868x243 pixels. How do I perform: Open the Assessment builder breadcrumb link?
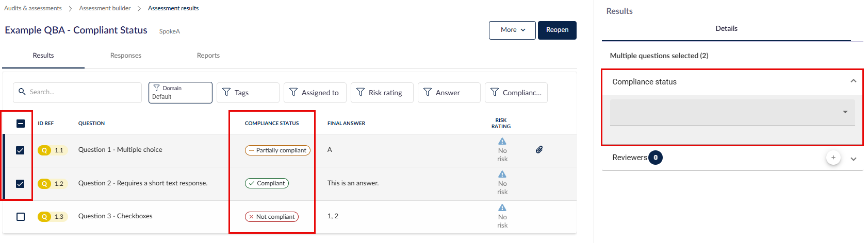pos(105,8)
